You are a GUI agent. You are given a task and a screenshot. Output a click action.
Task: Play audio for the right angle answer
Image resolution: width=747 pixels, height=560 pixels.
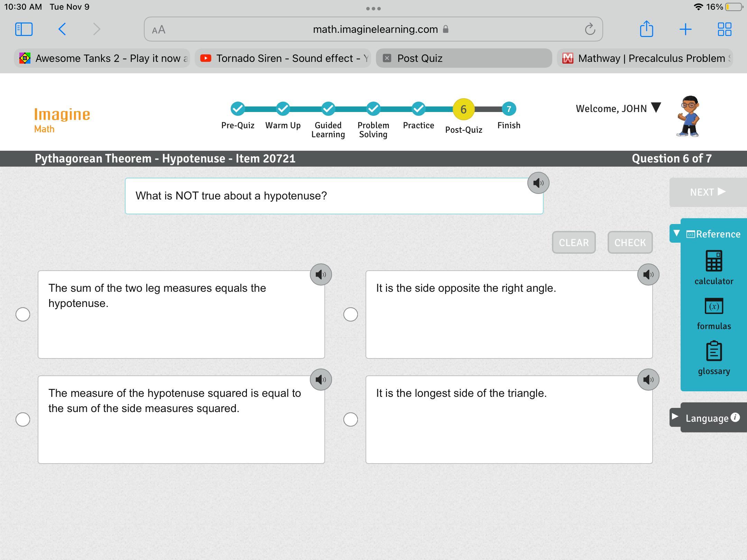pyautogui.click(x=648, y=274)
